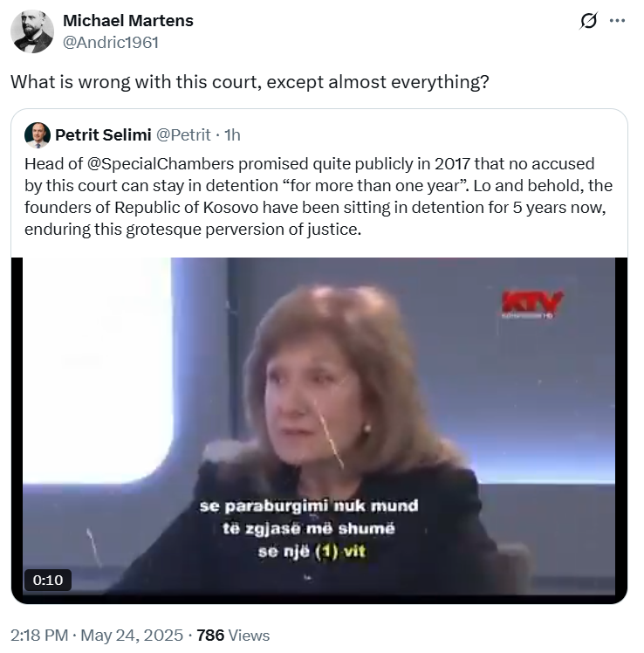Image resolution: width=644 pixels, height=653 pixels.
Task: Click the KTV logo in the video
Action: pos(531,303)
